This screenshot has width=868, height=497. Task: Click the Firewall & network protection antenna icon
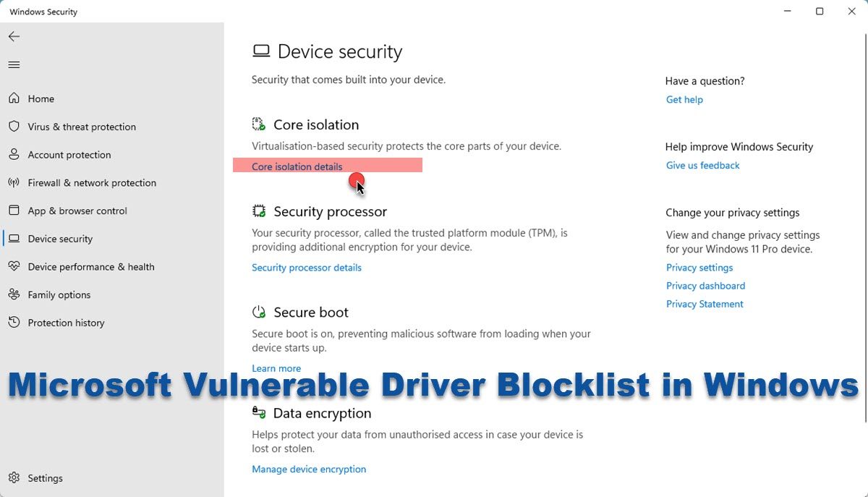(x=14, y=183)
